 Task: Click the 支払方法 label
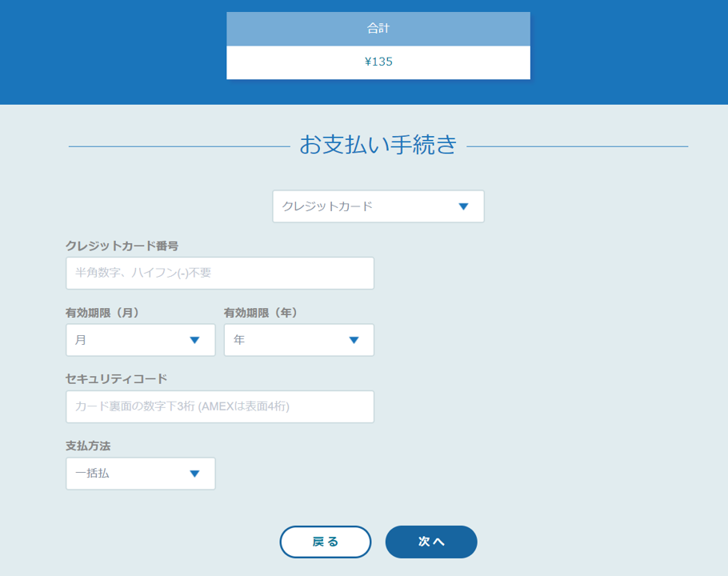pos(88,446)
